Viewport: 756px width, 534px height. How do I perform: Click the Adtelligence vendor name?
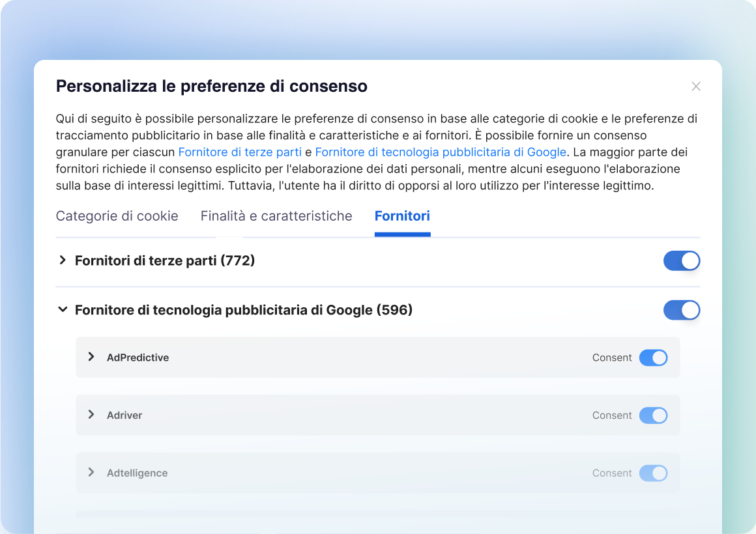tap(137, 473)
